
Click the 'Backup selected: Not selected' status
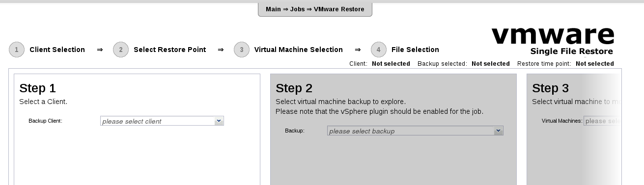[464, 64]
